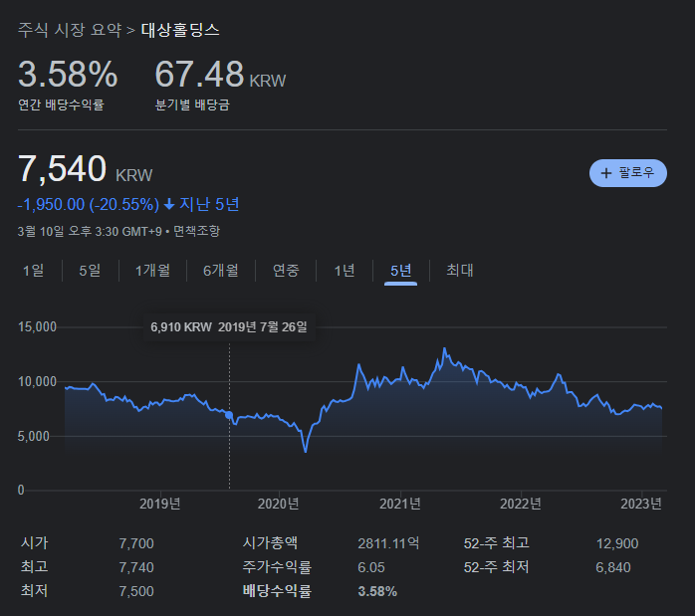This screenshot has height=616, width=695.
Task: Click the 주식 시장 요약 breadcrumb link
Action: (70, 30)
